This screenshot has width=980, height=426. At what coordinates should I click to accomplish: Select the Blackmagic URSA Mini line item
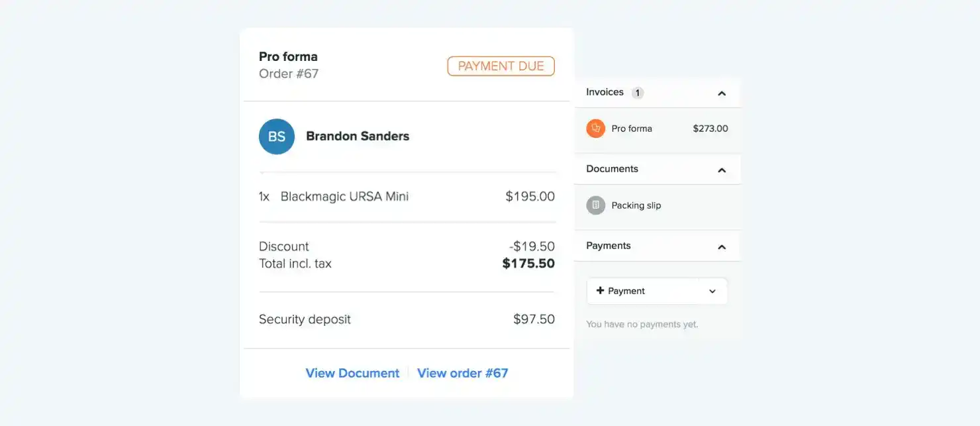click(x=344, y=196)
